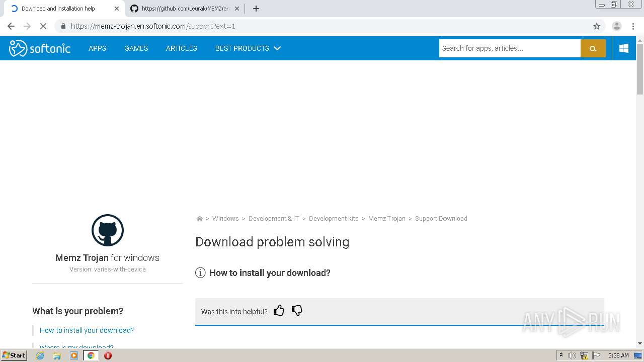Image resolution: width=644 pixels, height=362 pixels.
Task: Close the GitHub Leurak/MEMZ tab
Action: [x=236, y=9]
